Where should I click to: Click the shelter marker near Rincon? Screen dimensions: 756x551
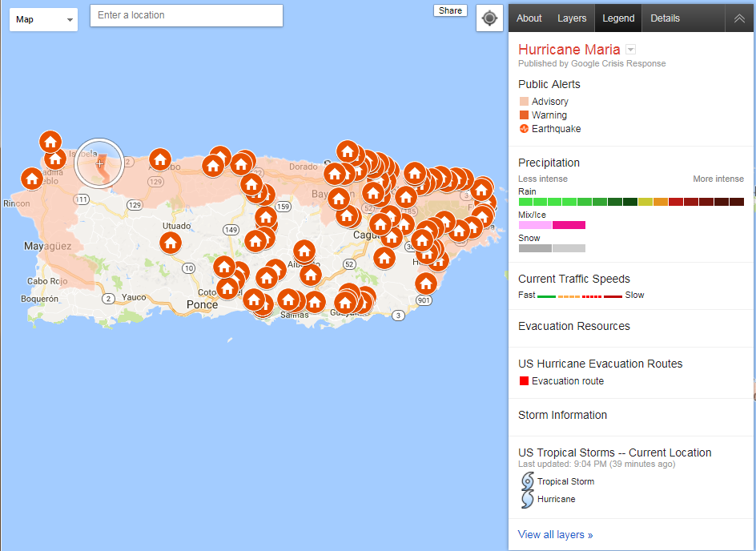tap(32, 179)
